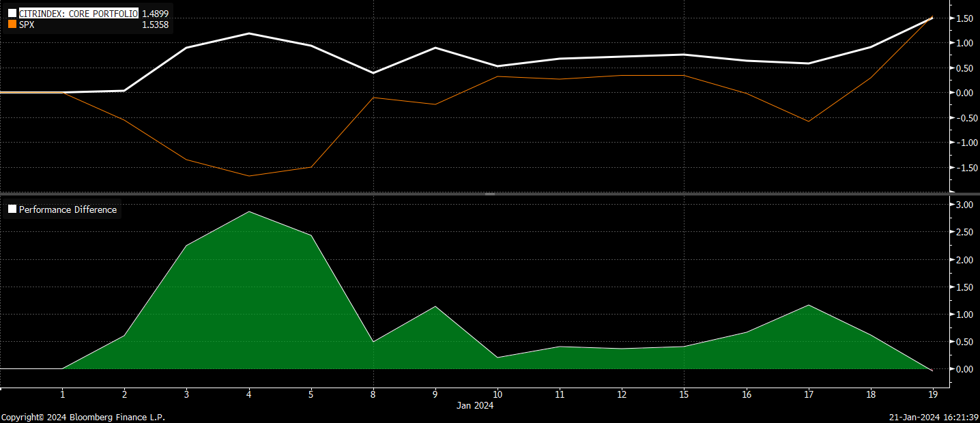Click the panel divider handle between charts

(x=489, y=194)
